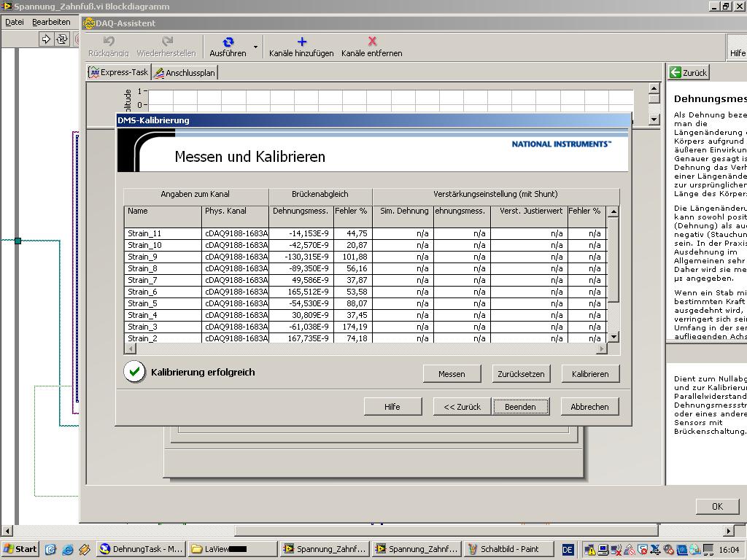Click the Kanäle entfernen red X icon
Screen dimensions: 747x560
372,42
